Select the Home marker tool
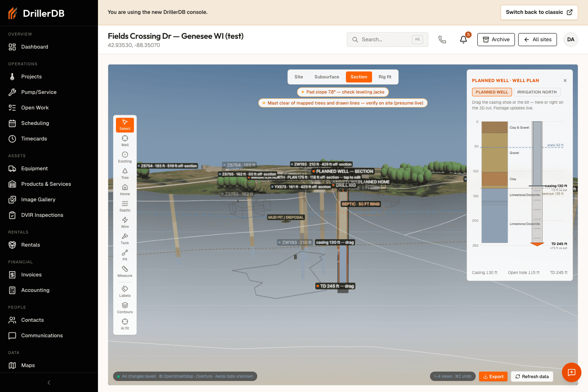The image size is (588, 392). (x=125, y=190)
